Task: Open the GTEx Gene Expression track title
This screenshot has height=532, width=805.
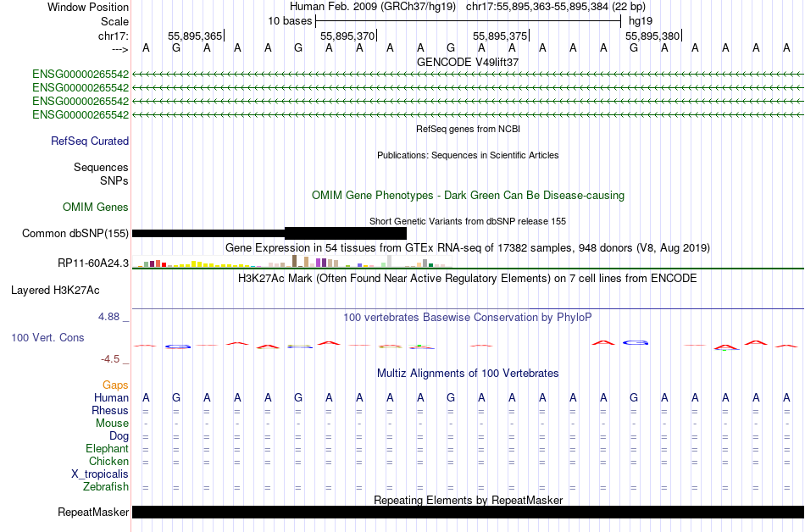Action: [x=468, y=248]
